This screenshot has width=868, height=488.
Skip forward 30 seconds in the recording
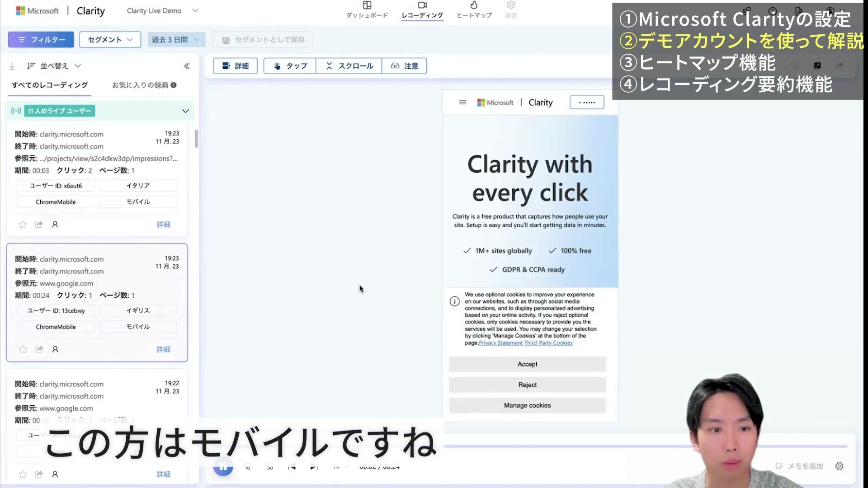coord(270,466)
